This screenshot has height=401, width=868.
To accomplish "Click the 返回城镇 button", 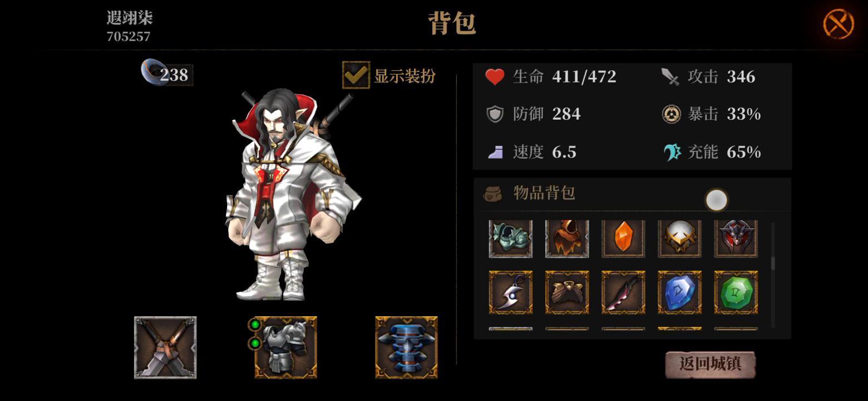I will pyautogui.click(x=711, y=364).
